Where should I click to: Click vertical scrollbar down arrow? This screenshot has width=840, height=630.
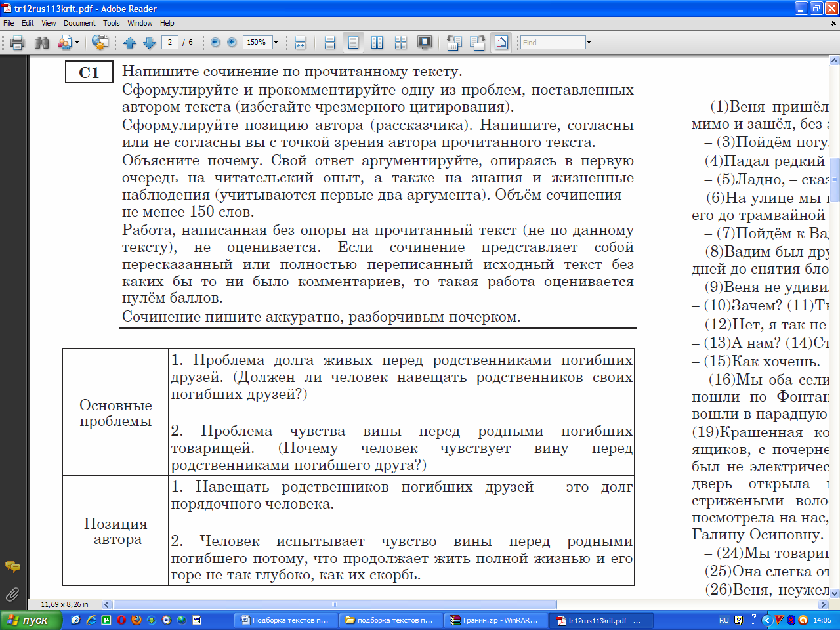click(x=834, y=594)
